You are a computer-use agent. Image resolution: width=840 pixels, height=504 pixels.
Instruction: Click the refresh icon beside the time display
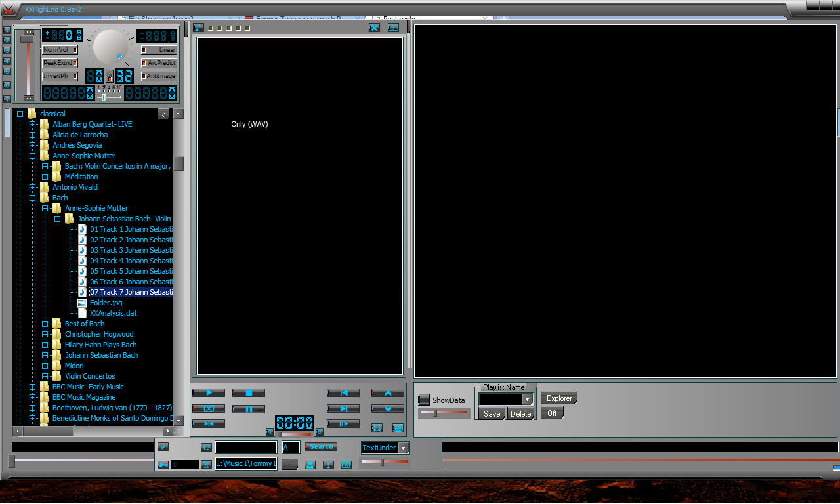[377, 427]
